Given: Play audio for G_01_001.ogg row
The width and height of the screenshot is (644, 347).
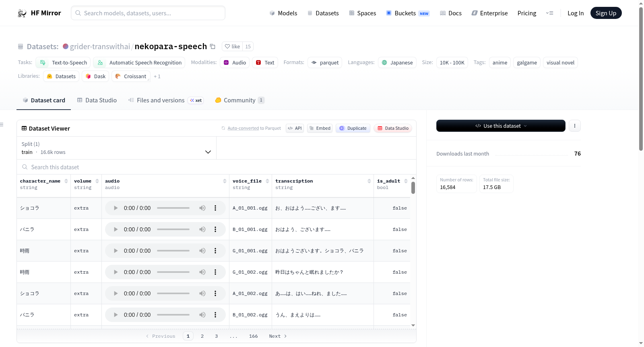Looking at the screenshot, I should 116,251.
